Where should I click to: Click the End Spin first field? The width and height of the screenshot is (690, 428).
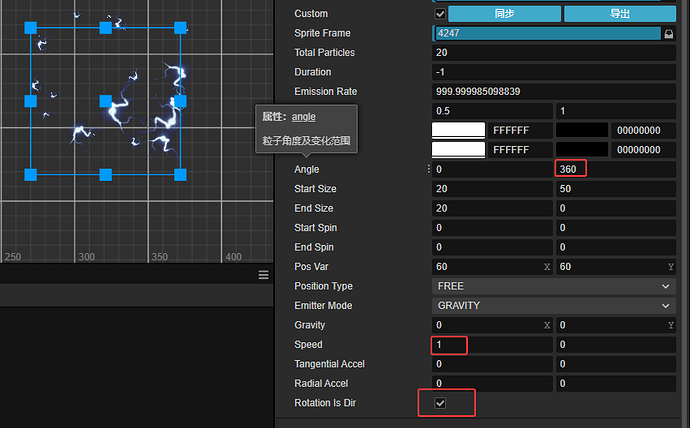[492, 247]
